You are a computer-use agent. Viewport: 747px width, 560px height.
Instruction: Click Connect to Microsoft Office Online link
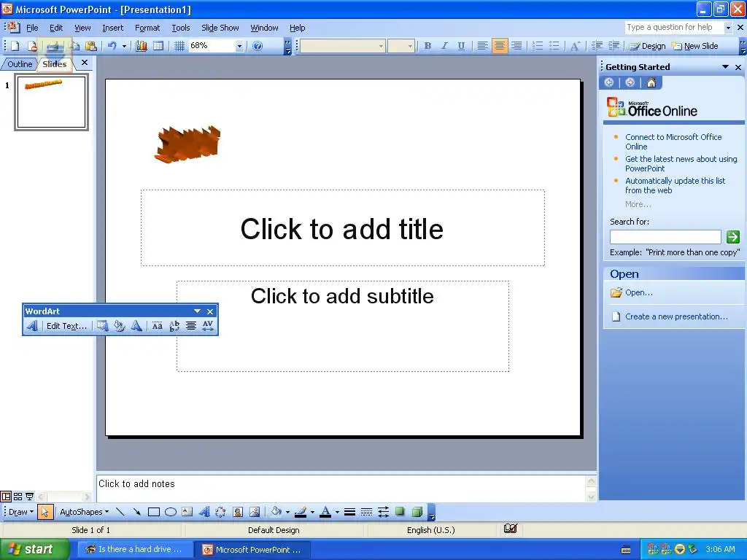[x=673, y=142]
